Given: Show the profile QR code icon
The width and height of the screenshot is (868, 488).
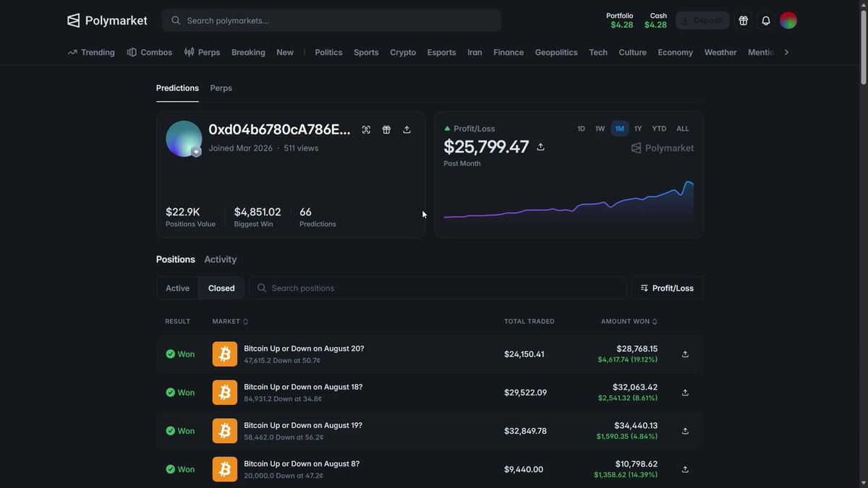Looking at the screenshot, I should coord(366,129).
